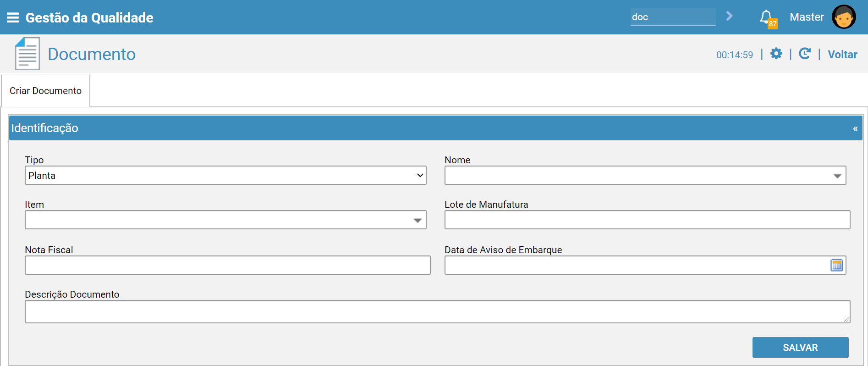The image size is (868, 366).
Task: Click the SALVAR button
Action: click(800, 347)
